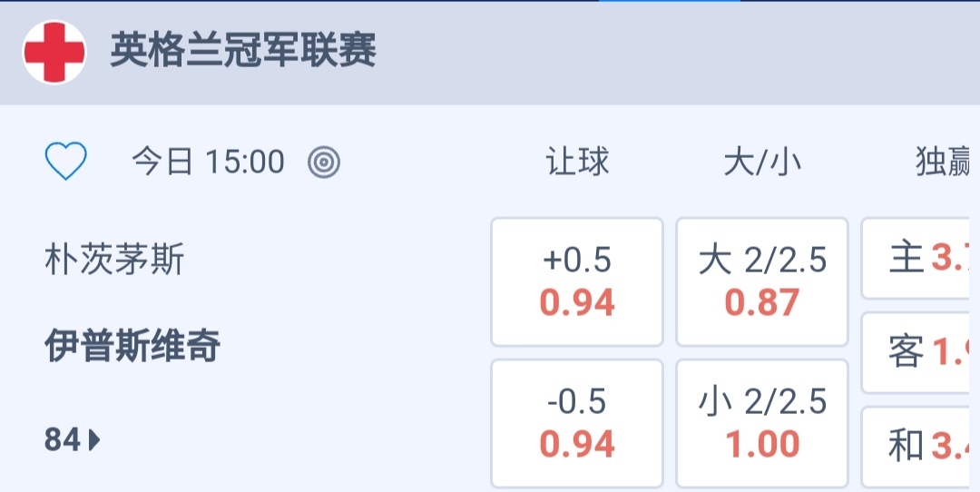Click the 大/小 column header

point(762,162)
